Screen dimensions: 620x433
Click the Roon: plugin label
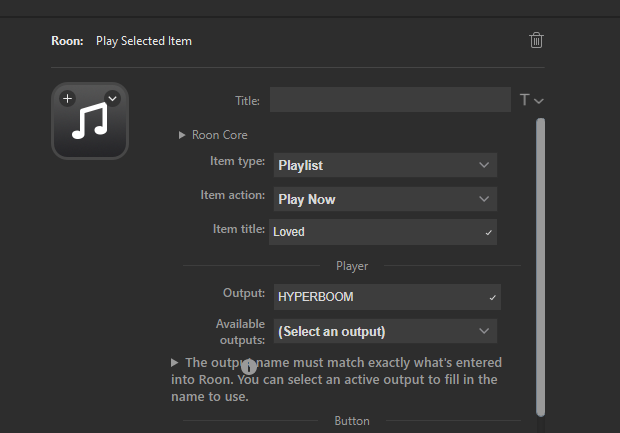click(x=67, y=41)
